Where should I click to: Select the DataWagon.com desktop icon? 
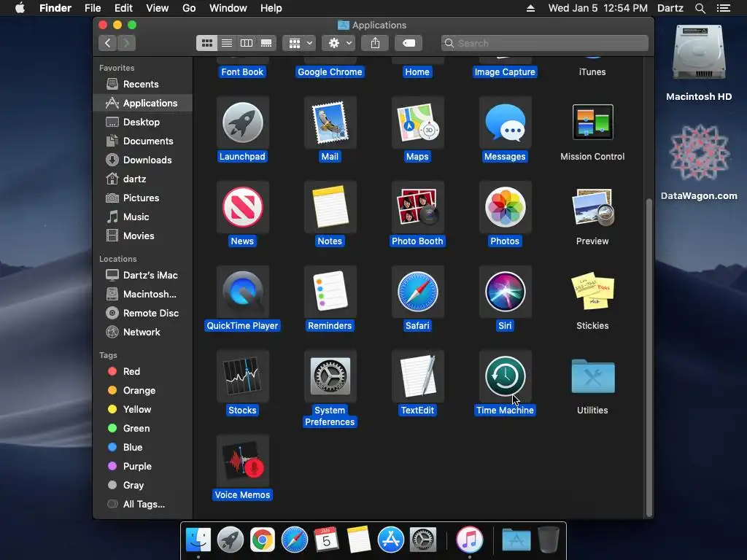(x=699, y=152)
